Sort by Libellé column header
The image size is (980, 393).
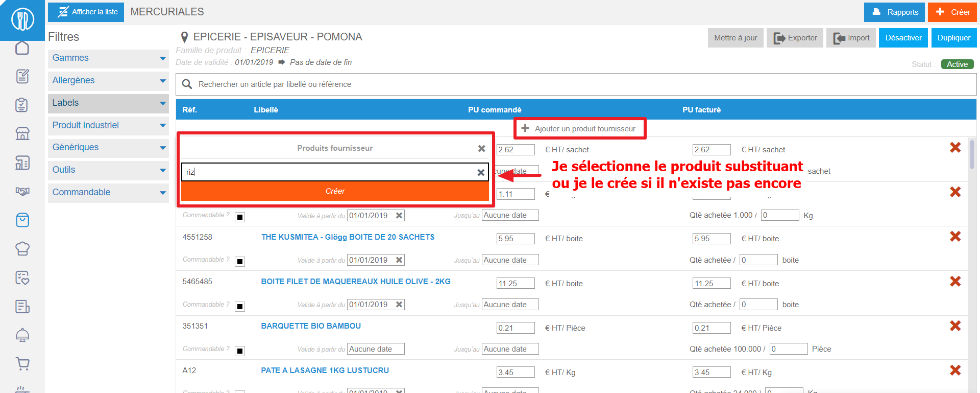tap(266, 110)
